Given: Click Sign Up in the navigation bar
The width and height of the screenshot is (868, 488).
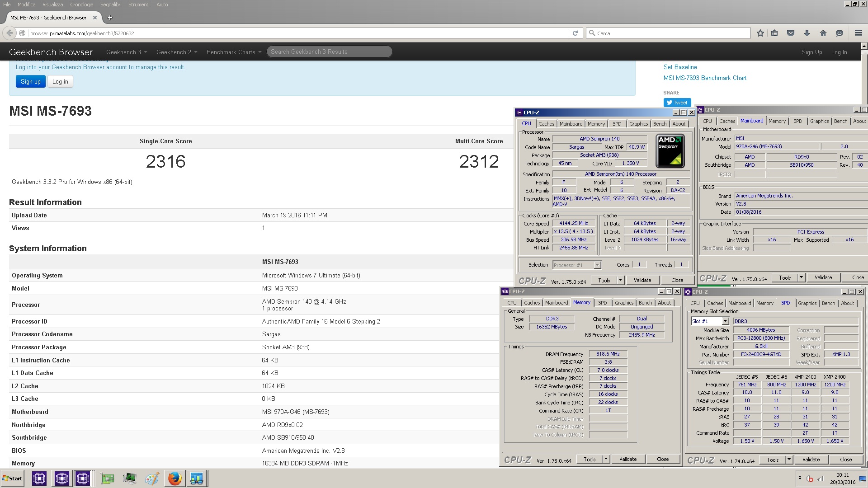Looking at the screenshot, I should (811, 52).
